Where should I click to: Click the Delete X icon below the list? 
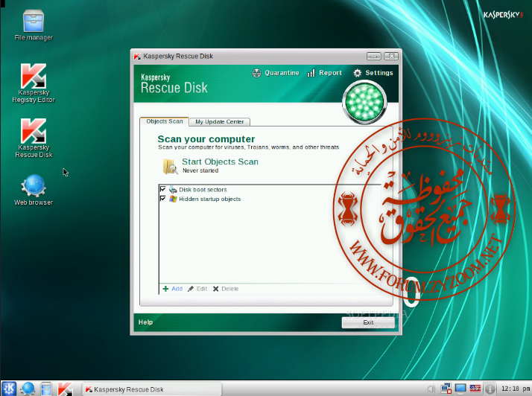216,289
